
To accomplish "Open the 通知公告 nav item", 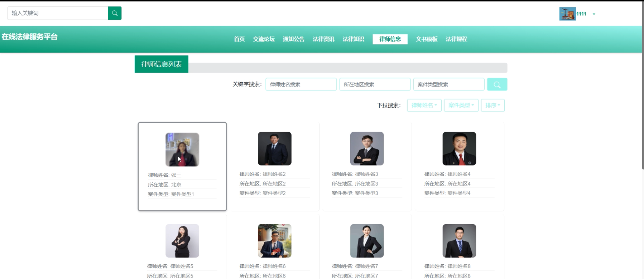I will [294, 39].
